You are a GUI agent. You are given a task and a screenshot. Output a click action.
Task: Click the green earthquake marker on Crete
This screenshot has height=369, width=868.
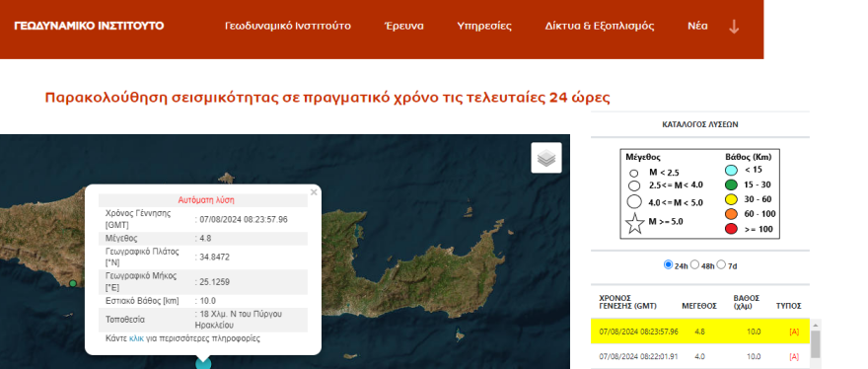point(73,284)
